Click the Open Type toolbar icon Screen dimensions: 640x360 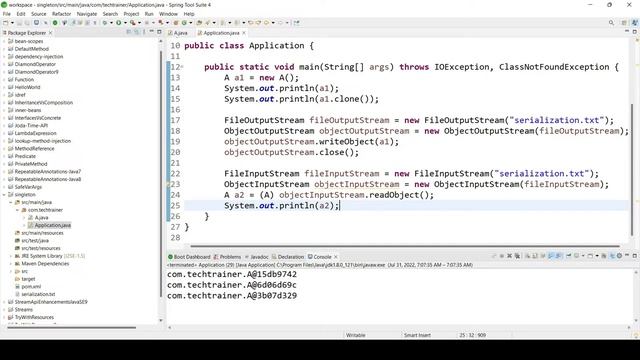pos(199,22)
